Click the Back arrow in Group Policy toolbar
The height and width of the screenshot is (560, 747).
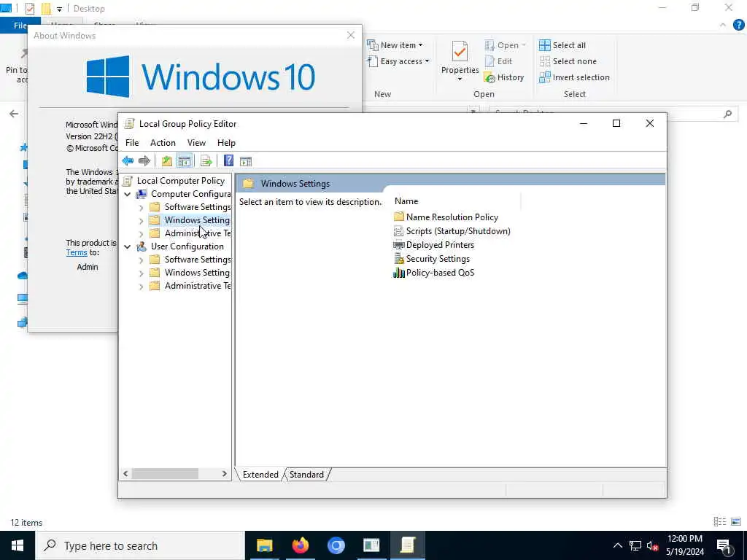tap(128, 161)
